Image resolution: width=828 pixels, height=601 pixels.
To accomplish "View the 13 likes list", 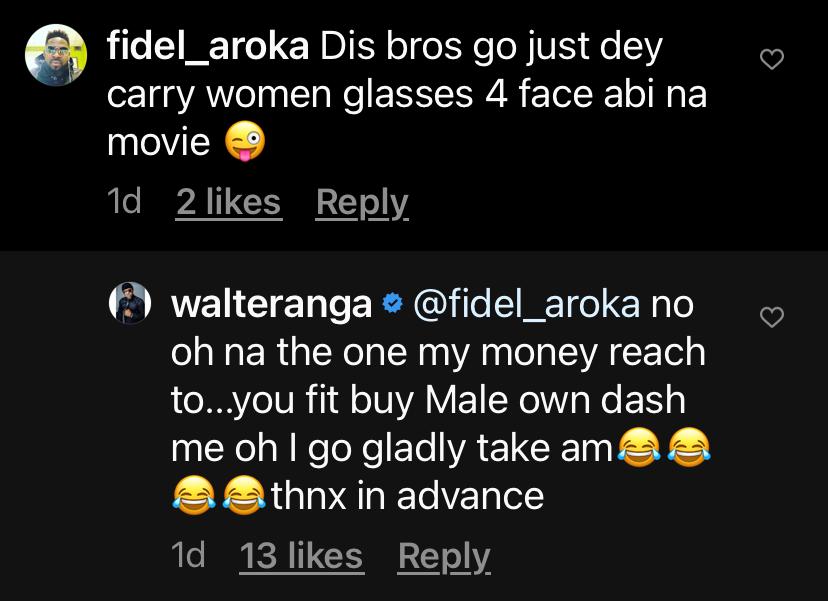I will click(301, 555).
